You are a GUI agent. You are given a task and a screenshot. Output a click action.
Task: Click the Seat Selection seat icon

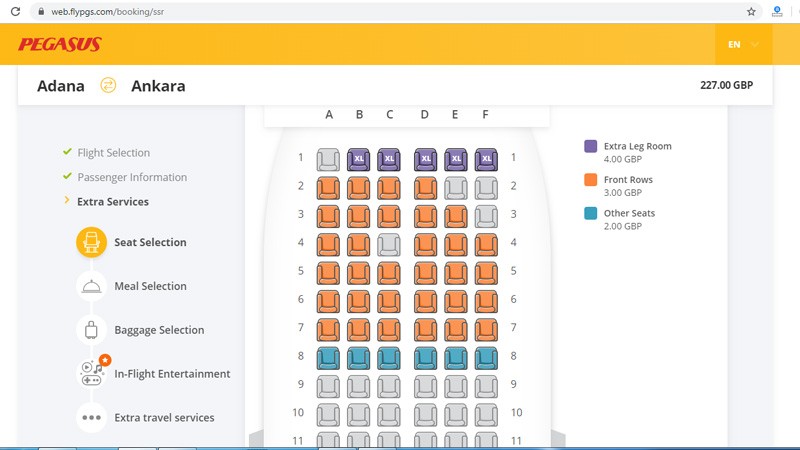point(91,242)
